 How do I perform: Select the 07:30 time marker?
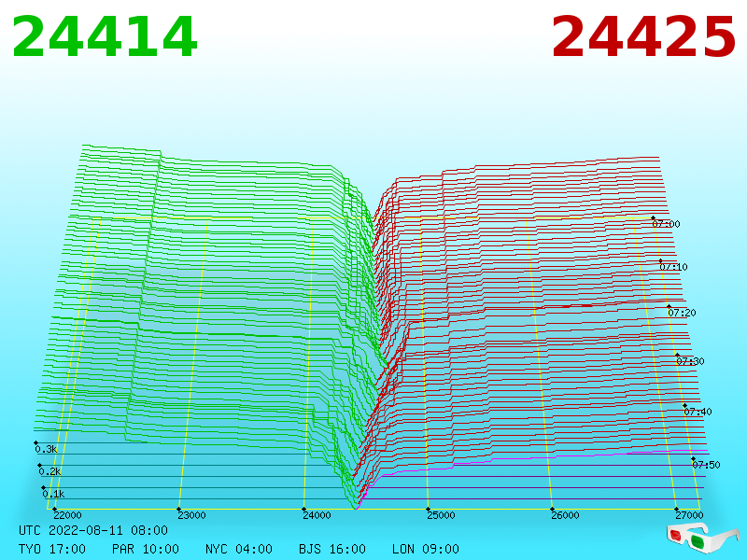pos(690,361)
